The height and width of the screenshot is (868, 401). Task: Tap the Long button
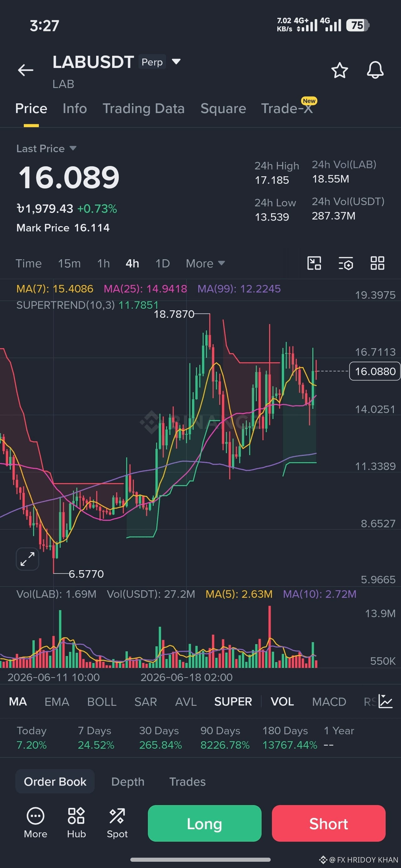(x=204, y=823)
